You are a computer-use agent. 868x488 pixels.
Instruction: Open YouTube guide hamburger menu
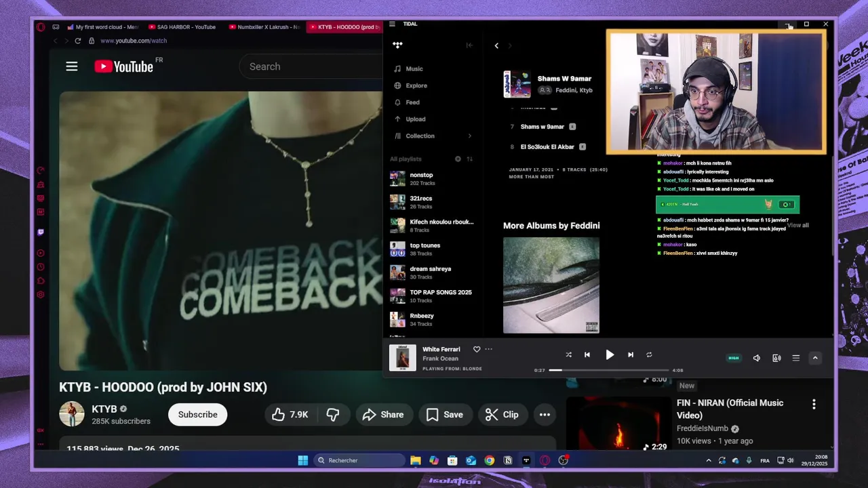point(72,66)
